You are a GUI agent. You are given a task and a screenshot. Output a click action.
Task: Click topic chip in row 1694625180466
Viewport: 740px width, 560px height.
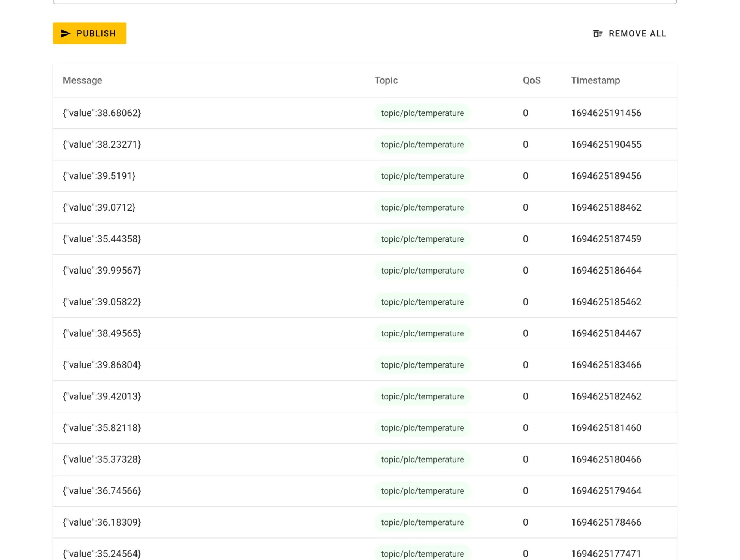pyautogui.click(x=422, y=459)
